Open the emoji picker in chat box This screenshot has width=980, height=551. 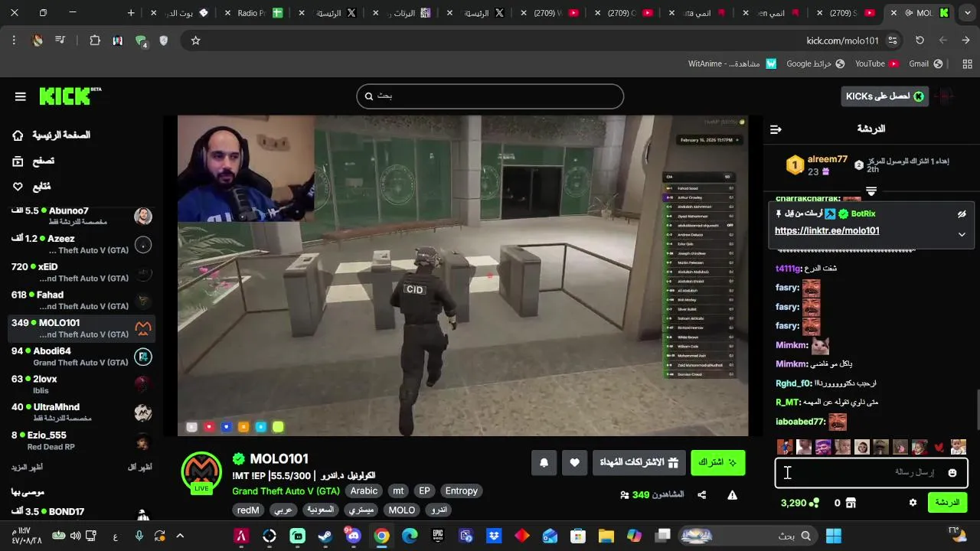point(952,473)
